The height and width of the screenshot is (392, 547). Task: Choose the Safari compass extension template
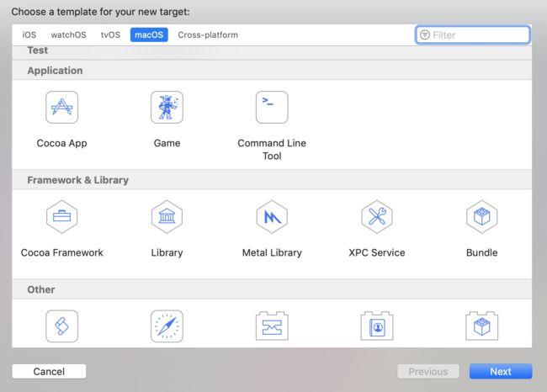coord(167,326)
